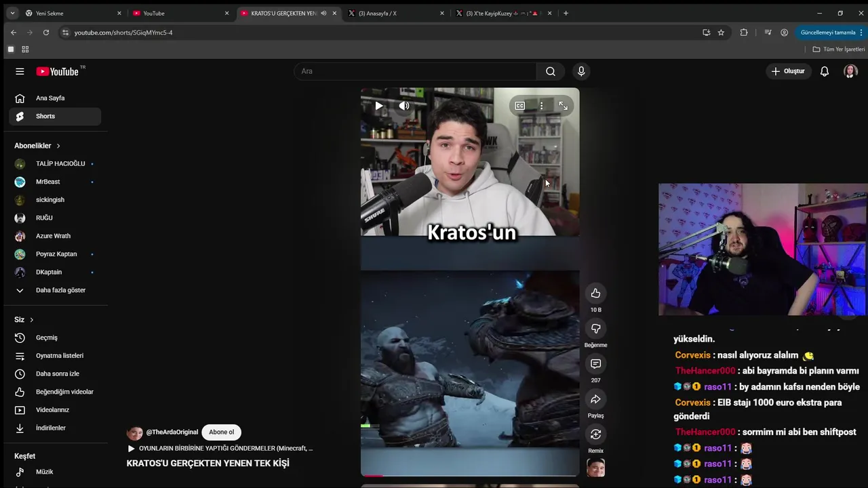Switch to the X'te KayipKuzey tab
The image size is (868, 488).
(x=504, y=13)
